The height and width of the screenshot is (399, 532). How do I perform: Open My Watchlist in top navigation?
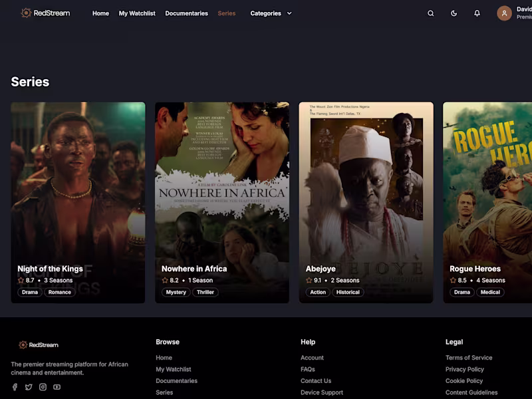(x=137, y=13)
